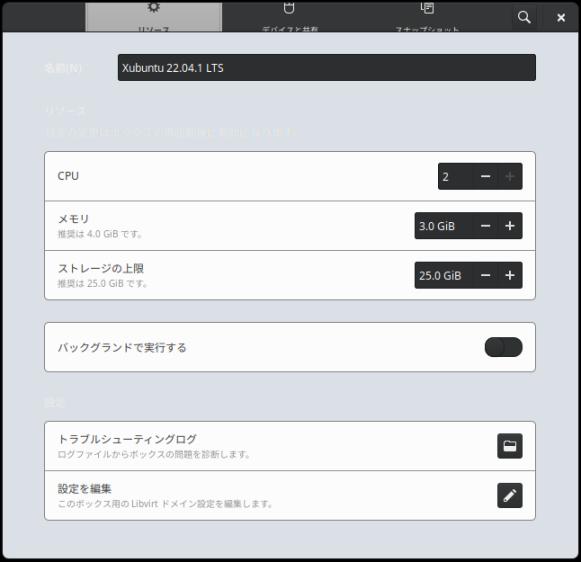Reduce storage limit with minus button
The image size is (581, 562).
[x=485, y=275]
